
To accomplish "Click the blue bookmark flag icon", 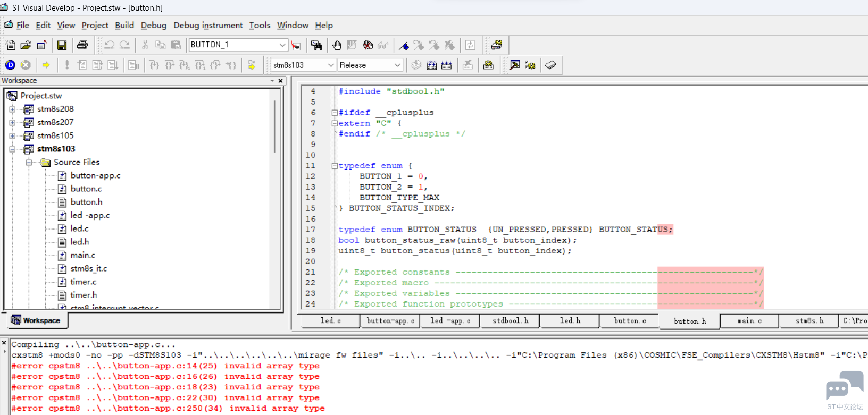I will coord(404,45).
